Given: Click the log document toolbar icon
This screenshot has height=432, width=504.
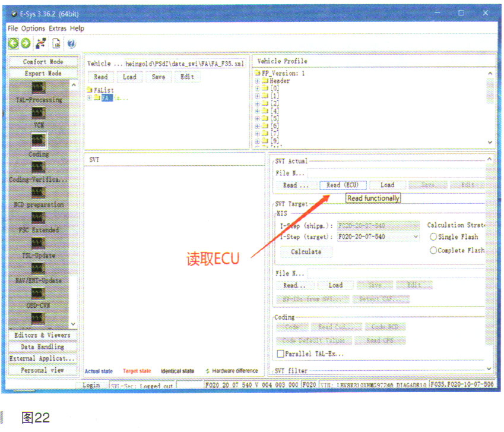Looking at the screenshot, I should pos(56,43).
